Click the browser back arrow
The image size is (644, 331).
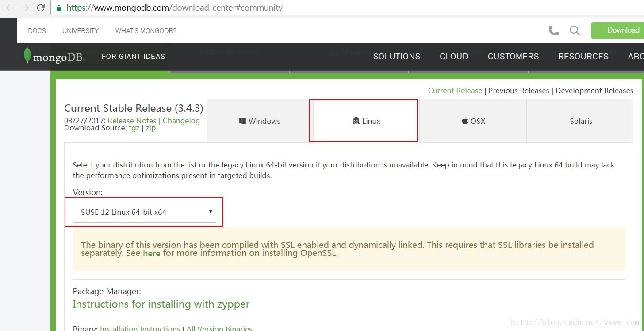(x=10, y=8)
